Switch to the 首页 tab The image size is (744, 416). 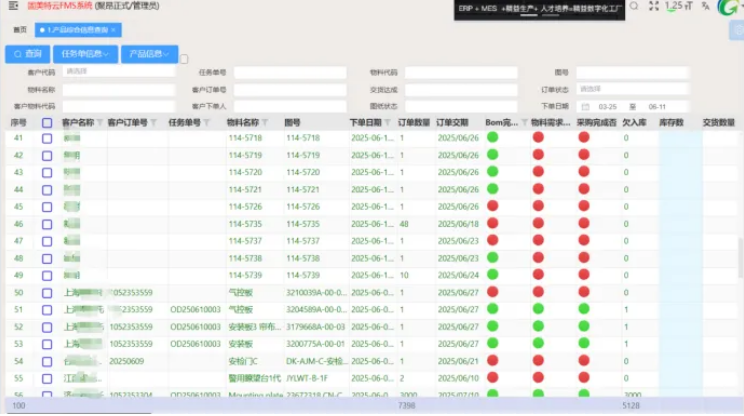click(20, 30)
